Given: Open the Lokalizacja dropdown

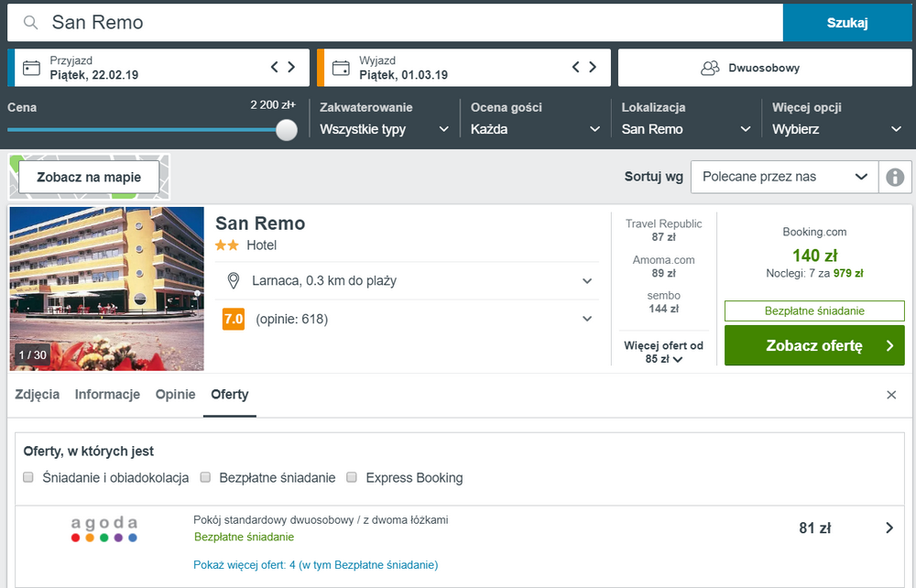Looking at the screenshot, I should 686,129.
